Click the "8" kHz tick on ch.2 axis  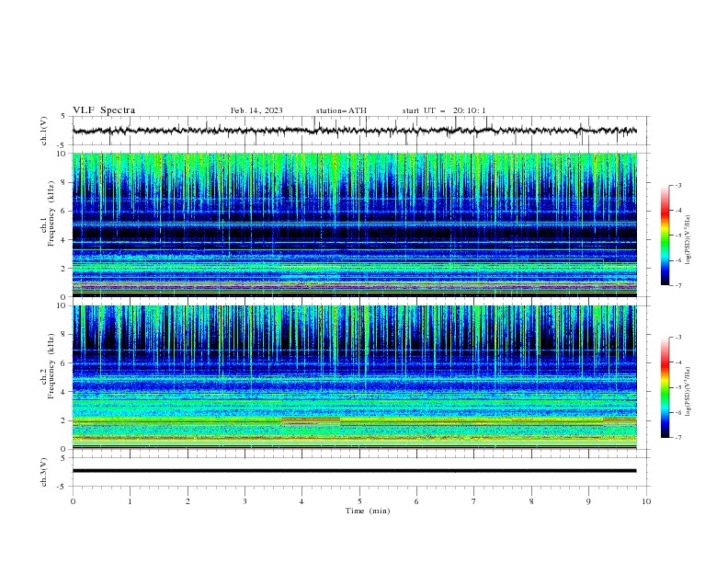pyautogui.click(x=63, y=335)
